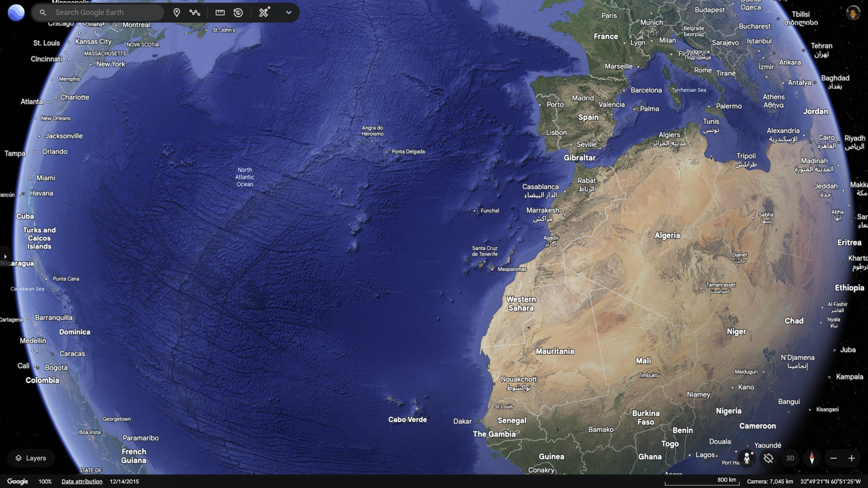
Task: Click the Gibraltar label
Action: [x=580, y=158]
